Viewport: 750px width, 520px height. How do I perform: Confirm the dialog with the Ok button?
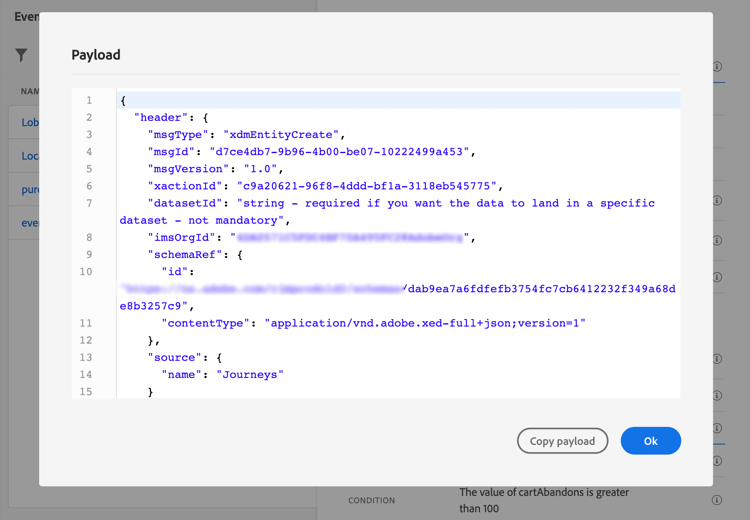tap(651, 441)
